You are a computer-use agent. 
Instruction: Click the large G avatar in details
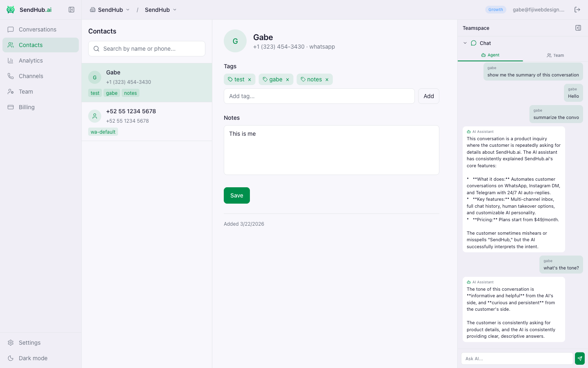tap(235, 41)
